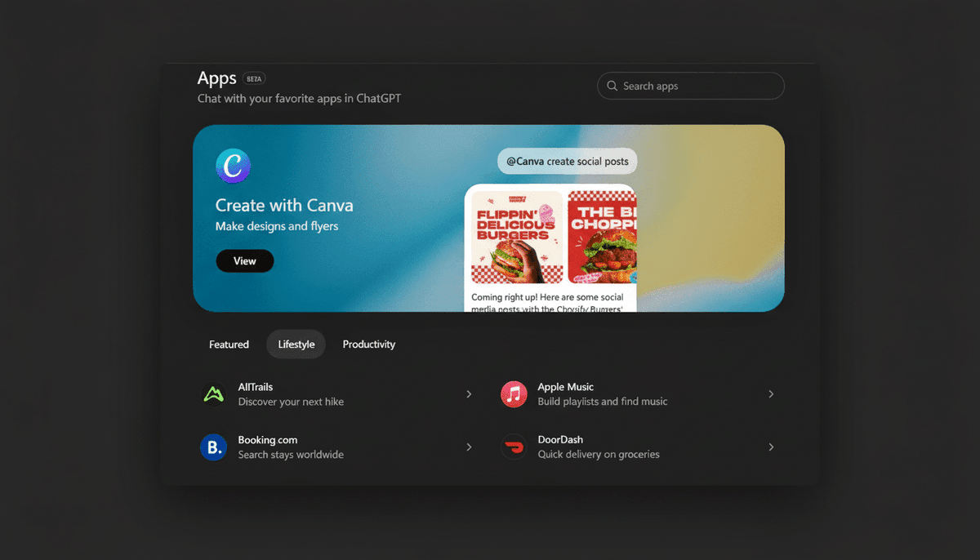
Task: Focus the Search apps field
Action: click(691, 86)
